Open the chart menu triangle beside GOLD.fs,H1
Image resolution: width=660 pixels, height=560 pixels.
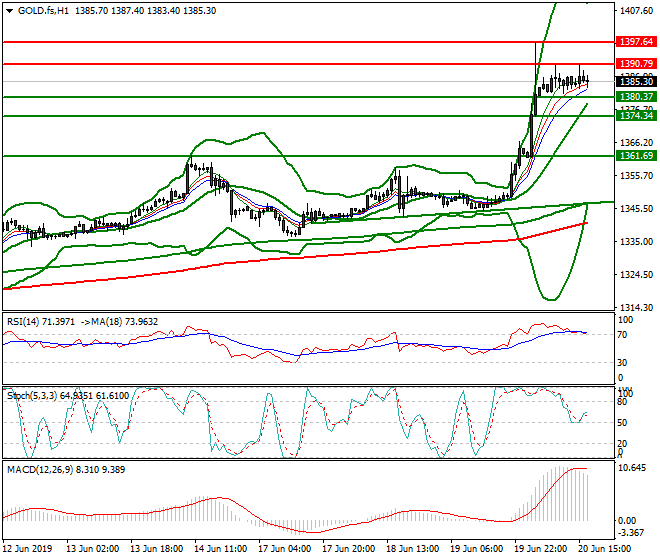coord(9,11)
